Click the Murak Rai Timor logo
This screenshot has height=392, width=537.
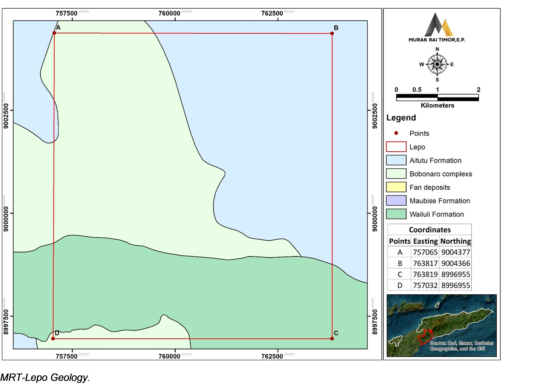coord(437,28)
